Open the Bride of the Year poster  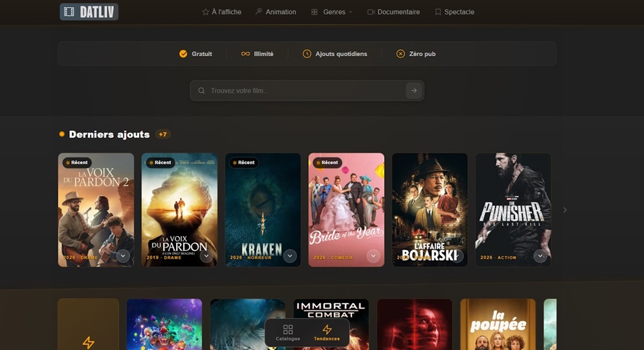pyautogui.click(x=347, y=210)
